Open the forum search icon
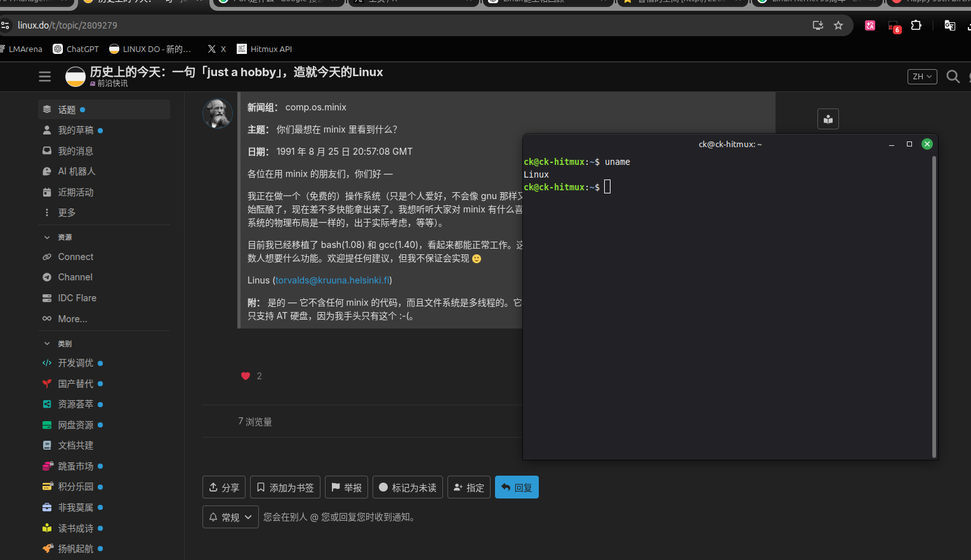The height and width of the screenshot is (560, 971). (953, 77)
